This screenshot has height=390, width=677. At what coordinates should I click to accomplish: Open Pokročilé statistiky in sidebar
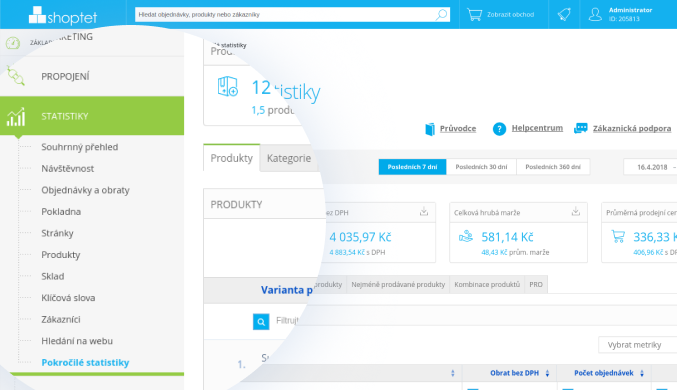(x=85, y=362)
